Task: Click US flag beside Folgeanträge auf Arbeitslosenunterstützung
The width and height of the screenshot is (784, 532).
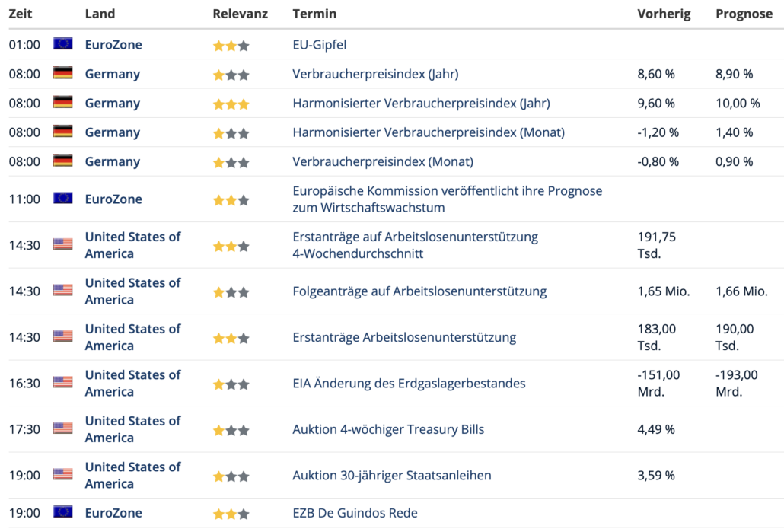Action: point(63,290)
